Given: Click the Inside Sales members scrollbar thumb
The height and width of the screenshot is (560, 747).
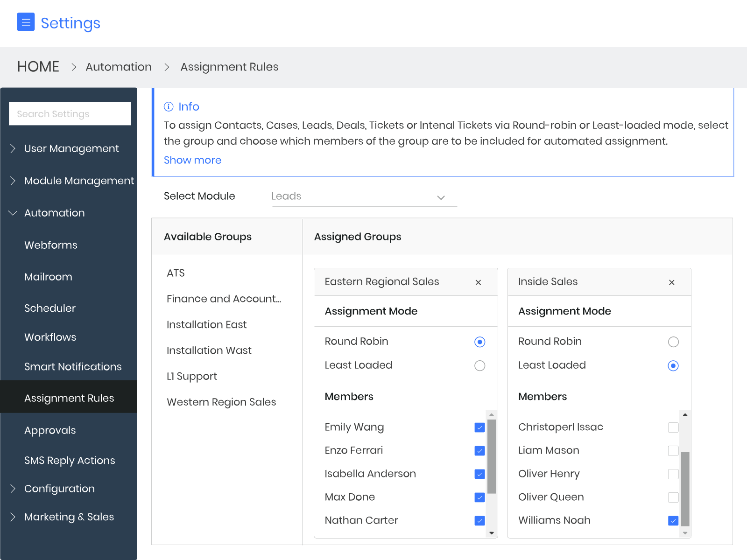Looking at the screenshot, I should pos(685,489).
